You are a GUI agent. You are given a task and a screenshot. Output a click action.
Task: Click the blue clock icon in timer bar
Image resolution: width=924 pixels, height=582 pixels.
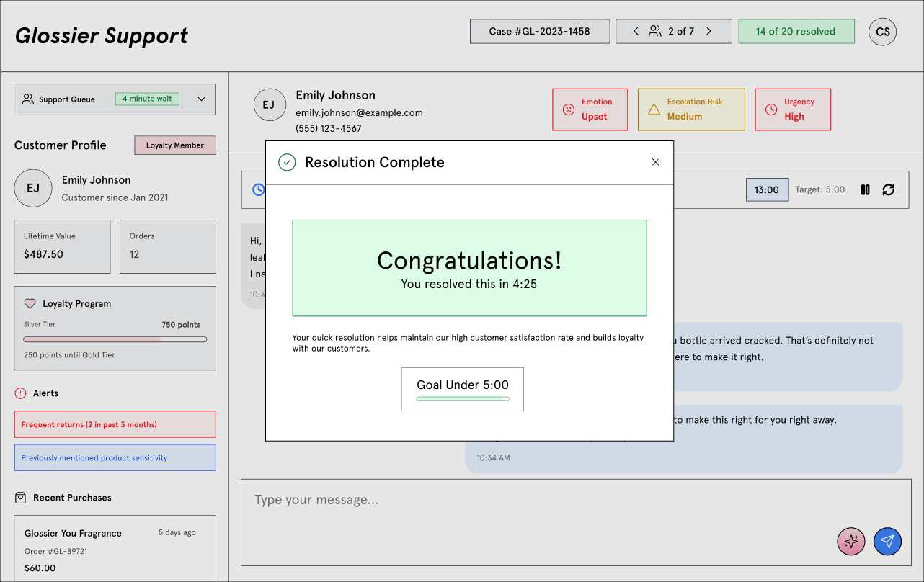[x=259, y=189]
